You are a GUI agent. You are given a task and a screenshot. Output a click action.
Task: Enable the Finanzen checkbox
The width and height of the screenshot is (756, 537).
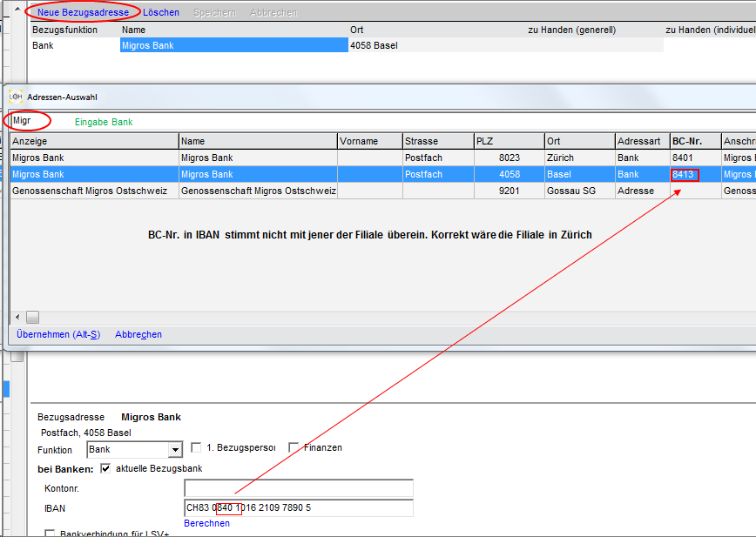click(294, 447)
